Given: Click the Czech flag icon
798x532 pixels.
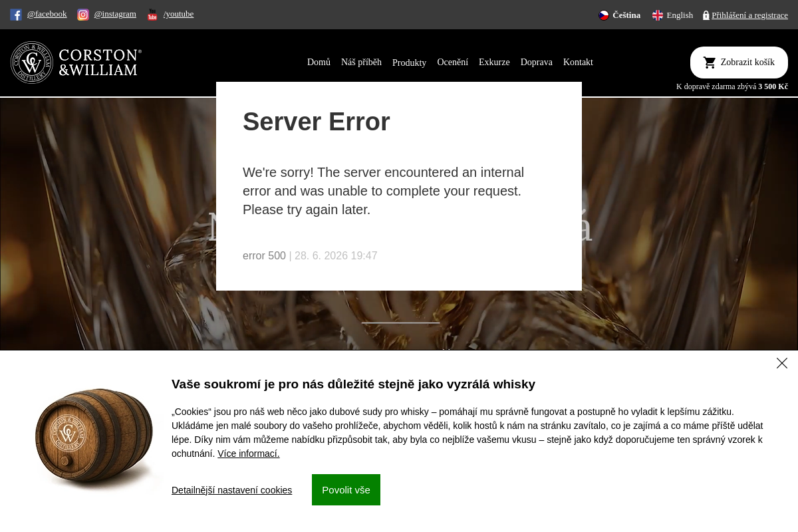Looking at the screenshot, I should [x=604, y=15].
